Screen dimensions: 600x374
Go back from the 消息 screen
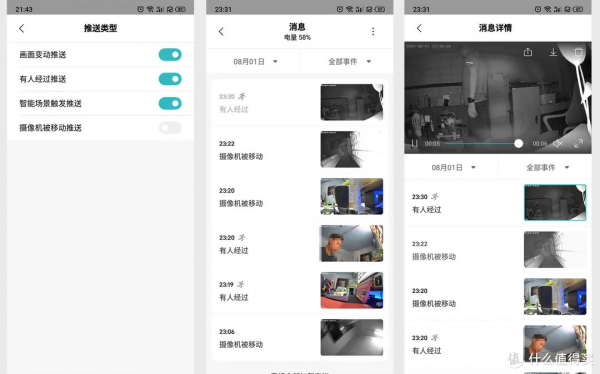coord(221,31)
